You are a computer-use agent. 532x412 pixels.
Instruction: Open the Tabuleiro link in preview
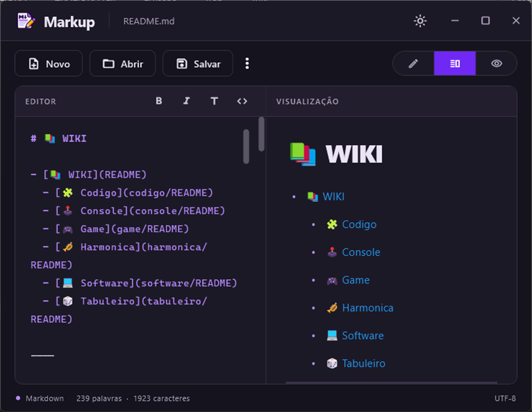(363, 364)
